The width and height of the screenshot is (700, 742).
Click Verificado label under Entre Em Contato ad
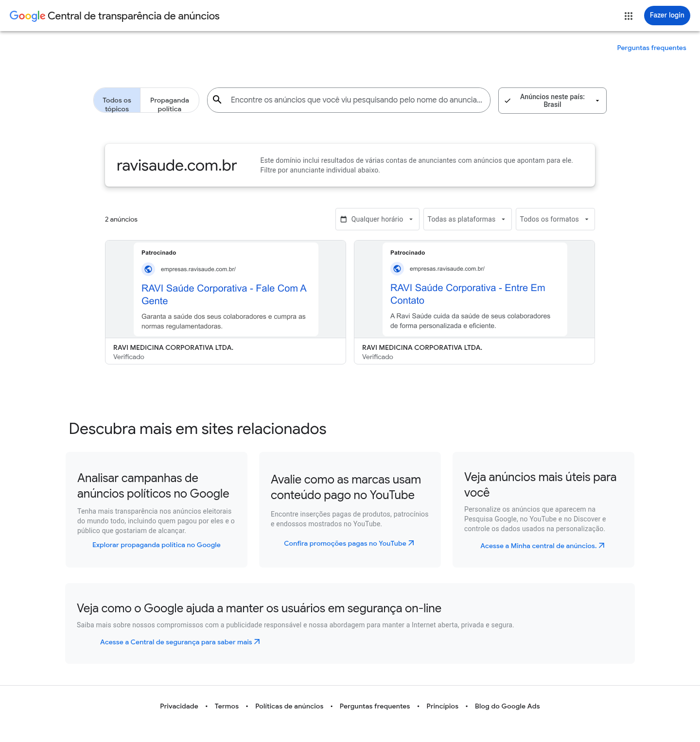(378, 357)
